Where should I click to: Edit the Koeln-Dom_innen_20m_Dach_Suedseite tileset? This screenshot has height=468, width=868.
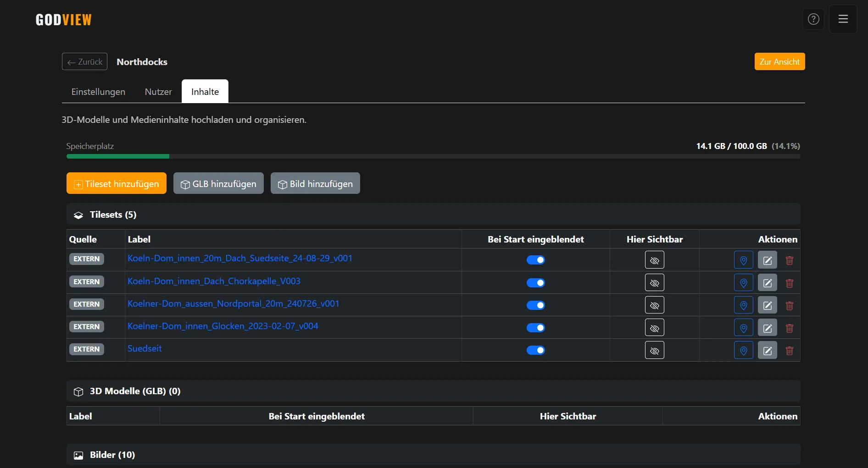point(767,261)
